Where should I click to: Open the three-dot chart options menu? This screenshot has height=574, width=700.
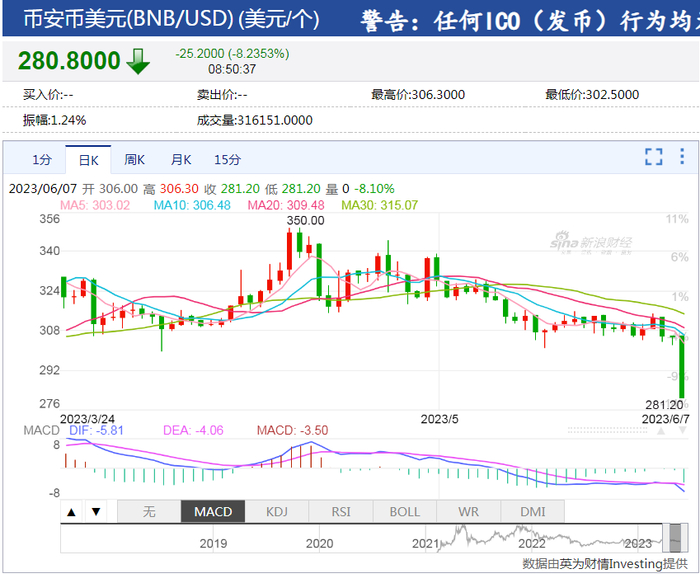pyautogui.click(x=682, y=156)
